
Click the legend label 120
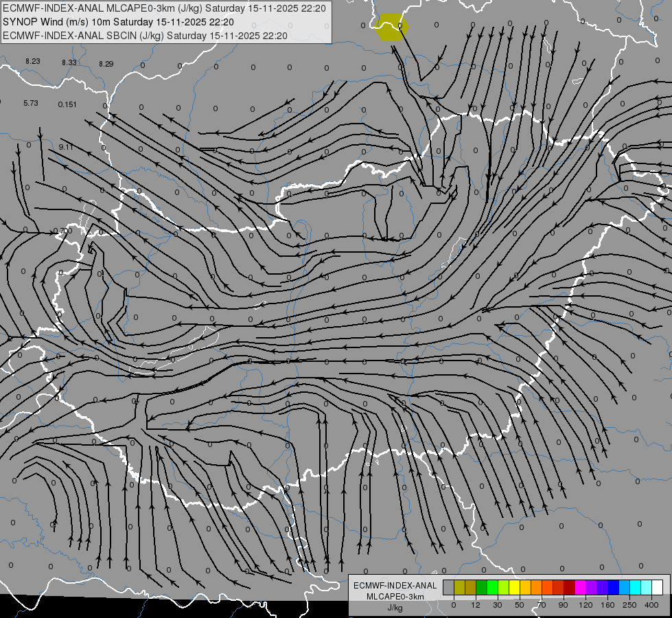click(586, 605)
